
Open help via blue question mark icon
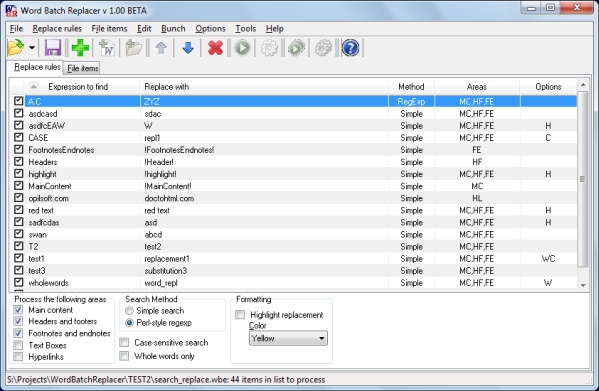click(x=350, y=48)
